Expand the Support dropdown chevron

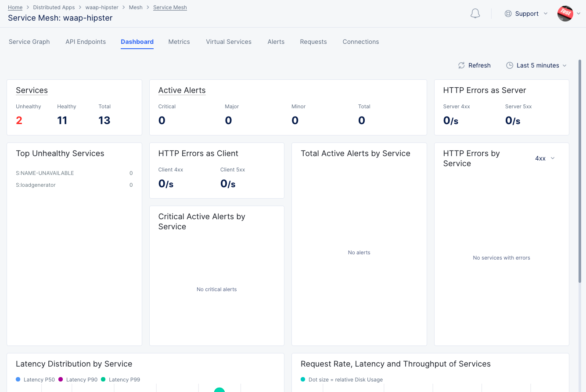click(546, 14)
